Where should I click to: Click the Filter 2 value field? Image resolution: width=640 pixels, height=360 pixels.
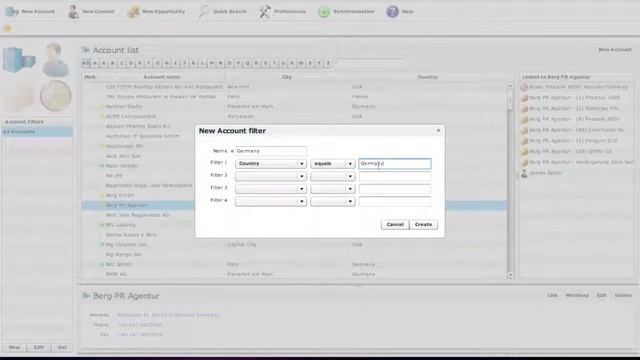click(395, 176)
